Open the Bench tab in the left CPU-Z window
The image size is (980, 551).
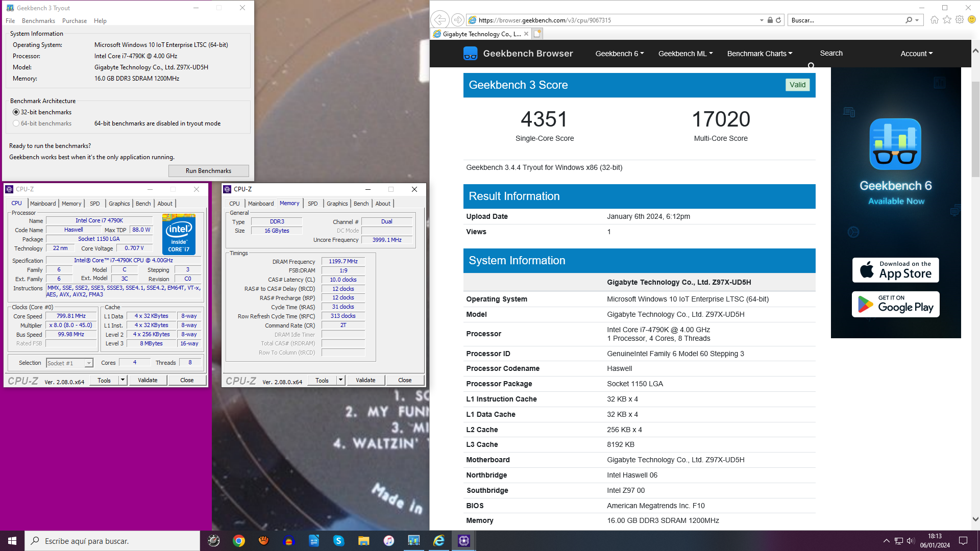(x=143, y=204)
